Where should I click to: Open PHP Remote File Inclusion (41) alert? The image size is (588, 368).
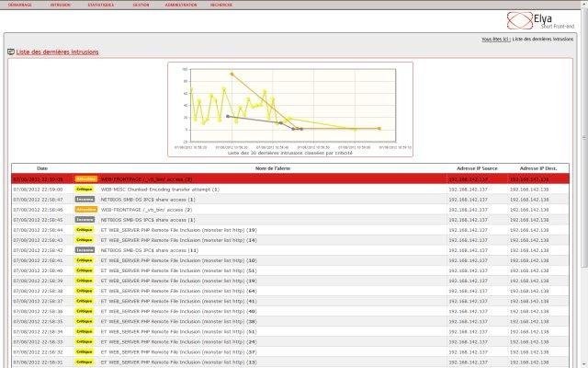point(179,301)
